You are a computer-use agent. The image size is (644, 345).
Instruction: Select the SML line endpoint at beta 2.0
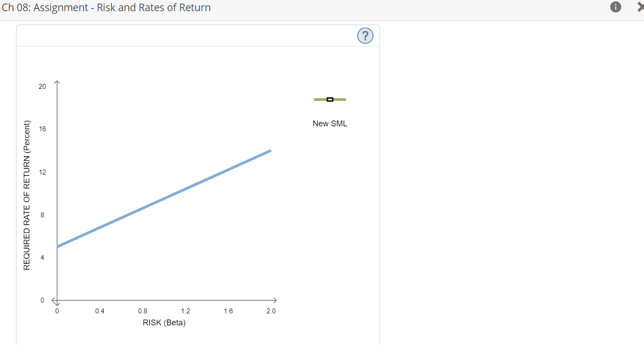(270, 151)
